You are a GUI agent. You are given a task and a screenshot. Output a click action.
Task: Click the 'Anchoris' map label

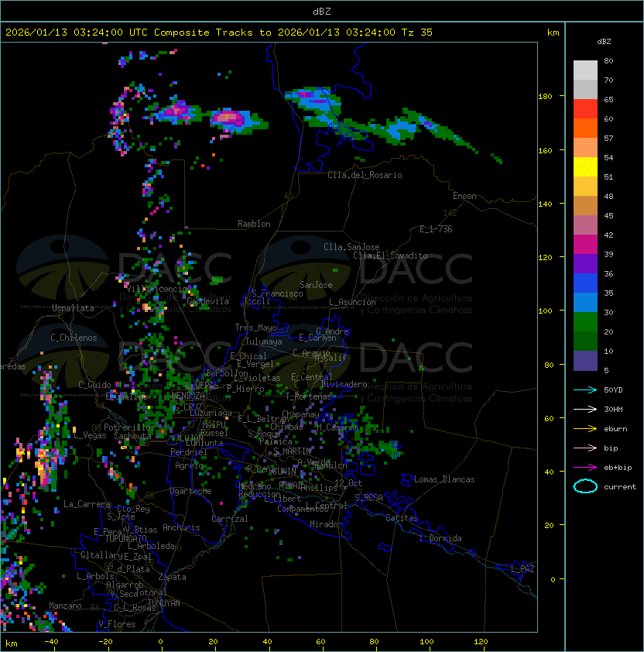pos(181,527)
